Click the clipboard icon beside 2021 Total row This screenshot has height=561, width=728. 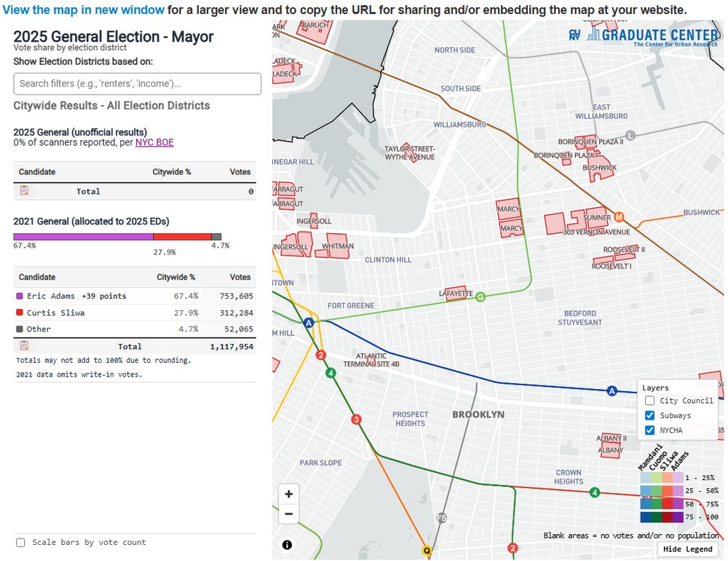coord(23,345)
